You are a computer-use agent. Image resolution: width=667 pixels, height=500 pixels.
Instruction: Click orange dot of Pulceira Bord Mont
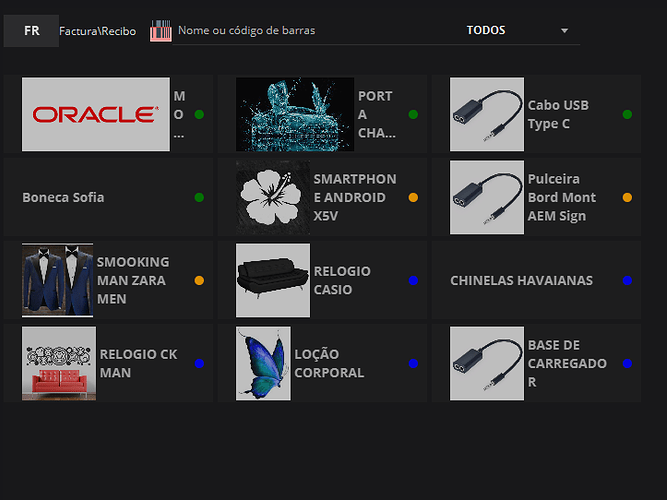coord(627,197)
